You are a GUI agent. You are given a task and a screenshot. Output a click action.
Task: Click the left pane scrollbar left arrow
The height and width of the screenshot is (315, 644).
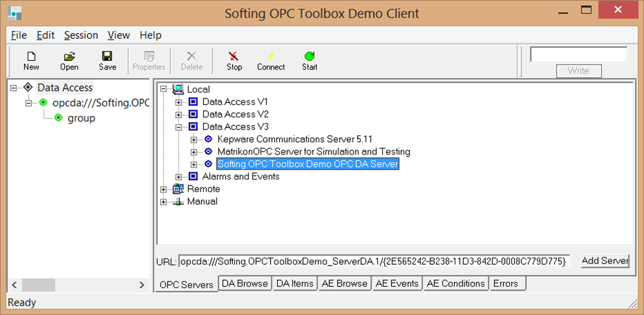[x=14, y=285]
